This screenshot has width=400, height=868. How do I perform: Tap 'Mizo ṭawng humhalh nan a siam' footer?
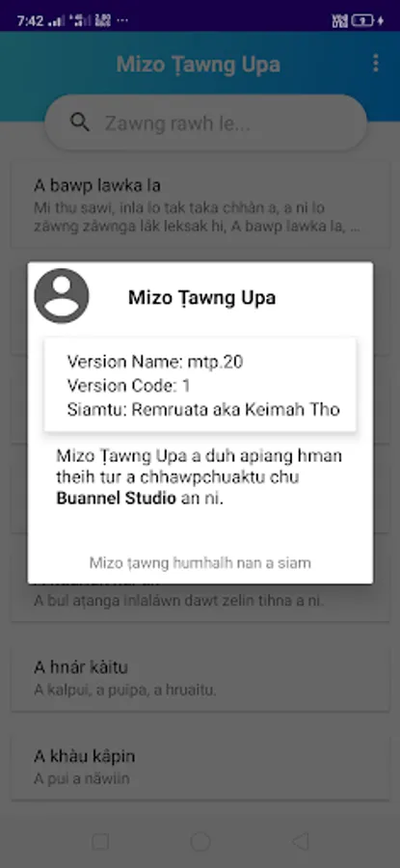200,563
